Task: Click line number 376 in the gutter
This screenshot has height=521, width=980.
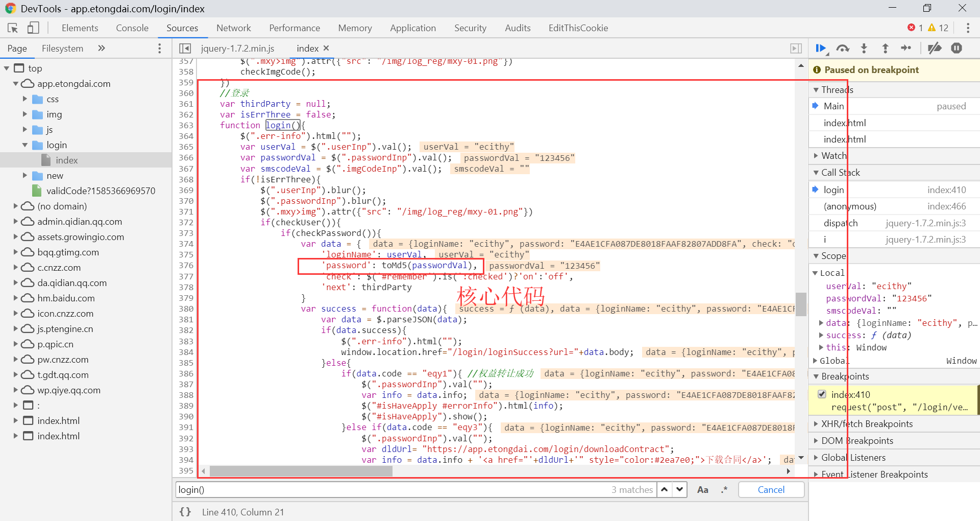Action: click(x=186, y=266)
